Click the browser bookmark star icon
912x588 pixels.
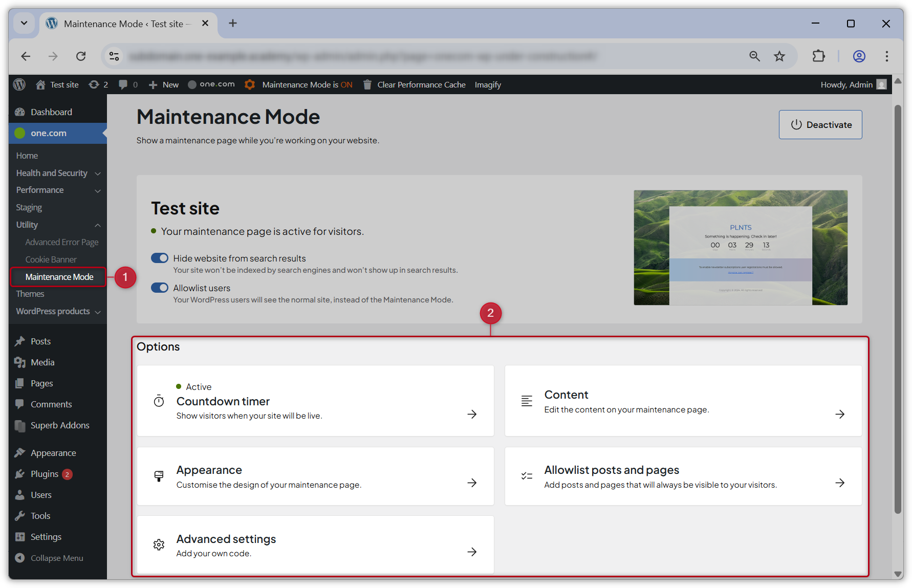pos(779,56)
